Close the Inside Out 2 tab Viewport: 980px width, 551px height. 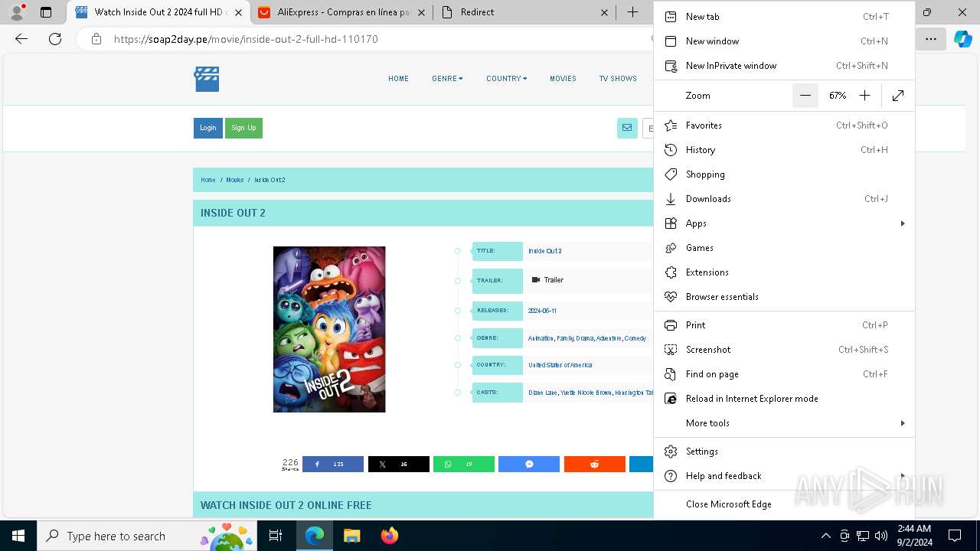tap(239, 12)
